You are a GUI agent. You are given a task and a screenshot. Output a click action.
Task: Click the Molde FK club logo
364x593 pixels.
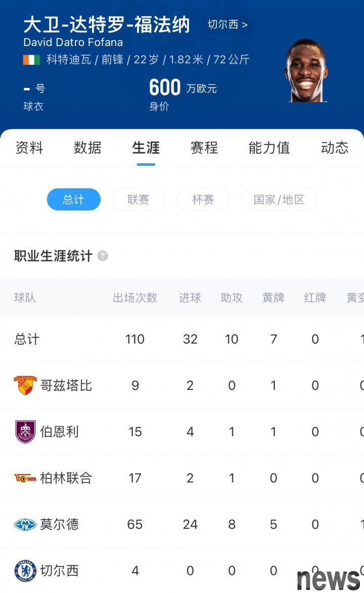coord(25,524)
